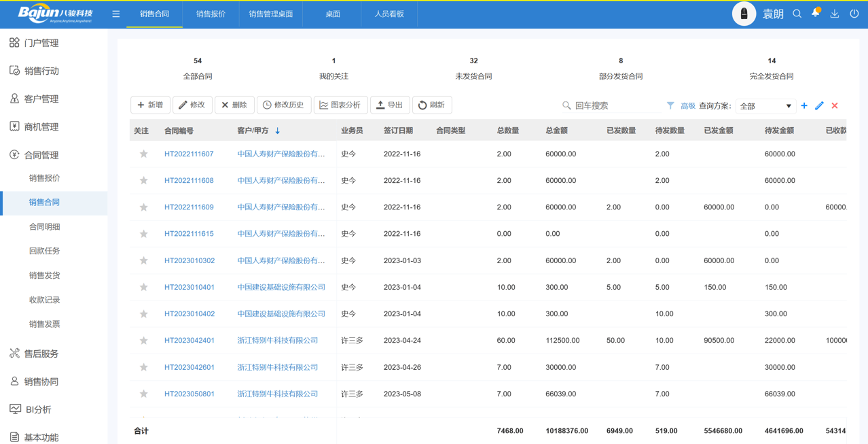Toggle the star on contract HT2023010401
The width and height of the screenshot is (868, 444).
(143, 287)
